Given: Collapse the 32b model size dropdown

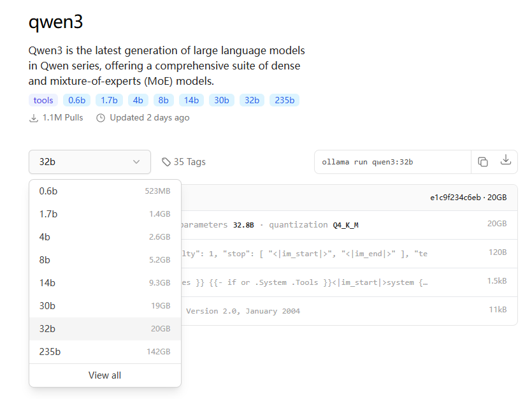Looking at the screenshot, I should click(x=90, y=162).
